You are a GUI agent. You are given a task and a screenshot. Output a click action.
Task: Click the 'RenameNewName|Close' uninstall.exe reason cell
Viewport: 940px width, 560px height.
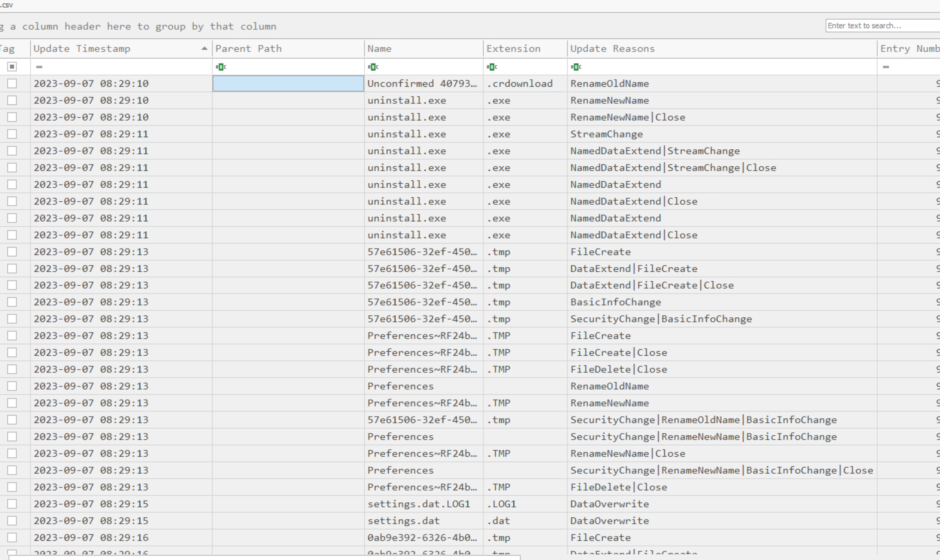coord(722,117)
